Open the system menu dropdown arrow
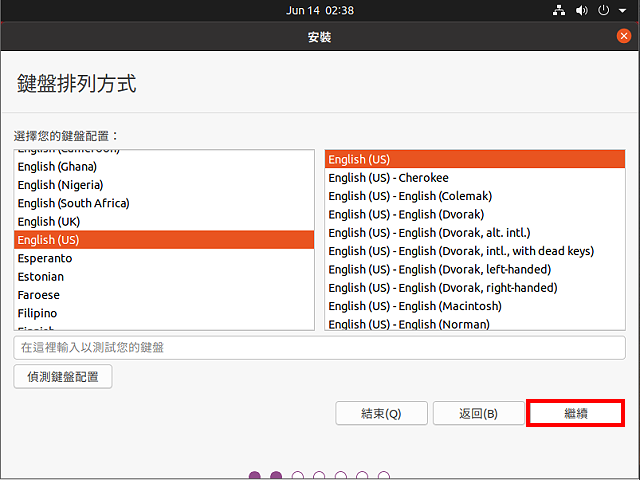 coord(621,10)
